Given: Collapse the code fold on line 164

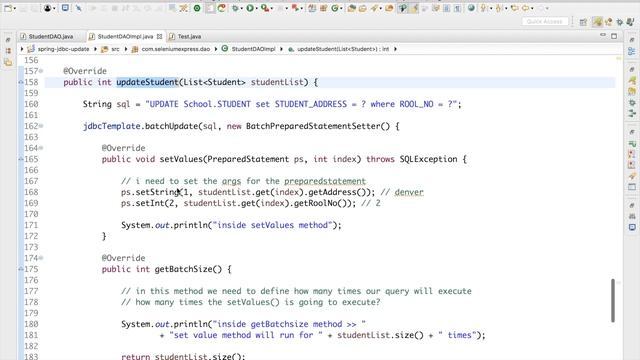Looking at the screenshot, I should point(41,148).
